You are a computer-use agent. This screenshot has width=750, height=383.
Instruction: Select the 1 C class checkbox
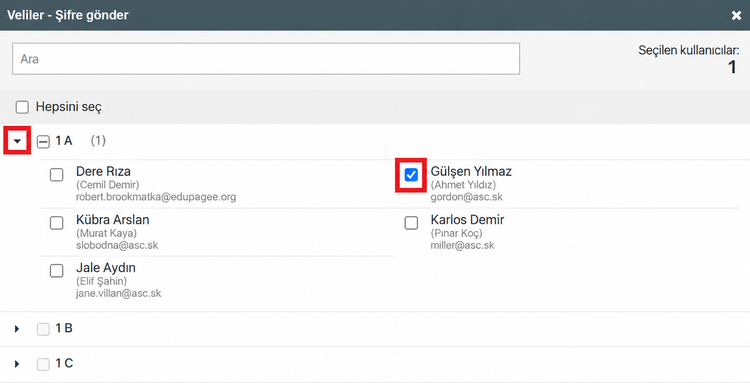43,364
